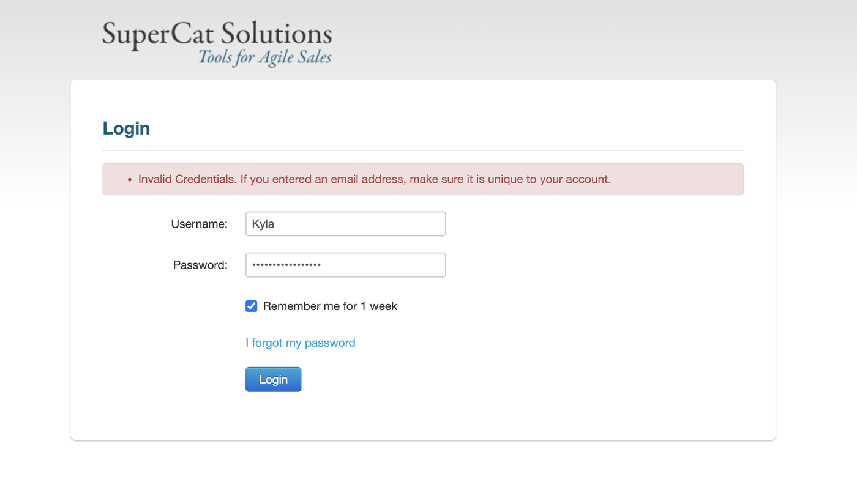Open the I forgot my password link
The height and width of the screenshot is (504, 857).
coord(301,343)
